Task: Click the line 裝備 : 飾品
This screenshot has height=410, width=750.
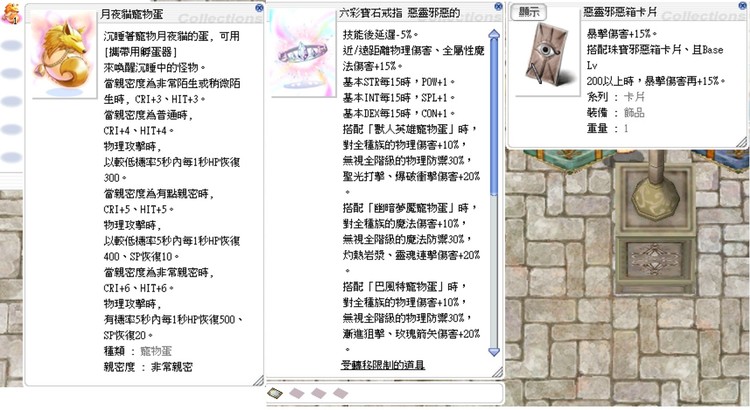Action: [616, 112]
